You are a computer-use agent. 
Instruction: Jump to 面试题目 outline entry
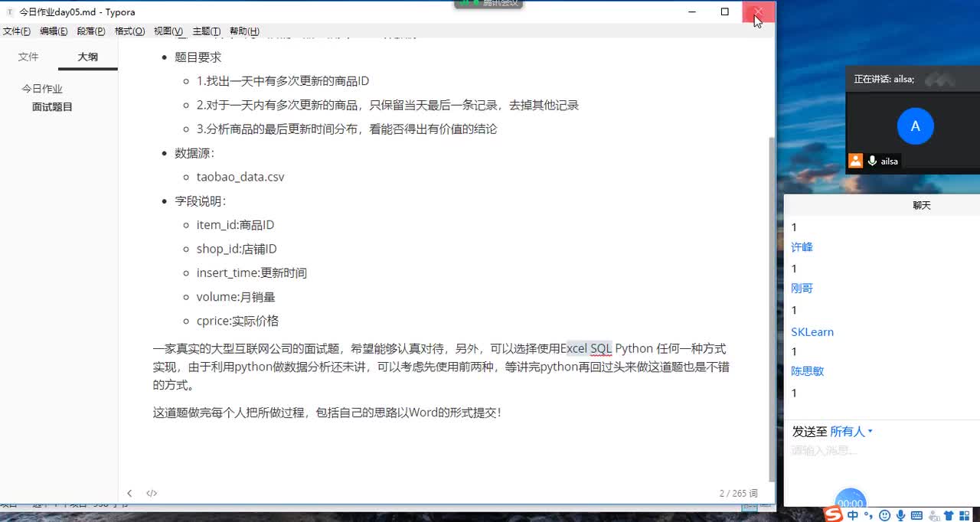pyautogui.click(x=52, y=107)
